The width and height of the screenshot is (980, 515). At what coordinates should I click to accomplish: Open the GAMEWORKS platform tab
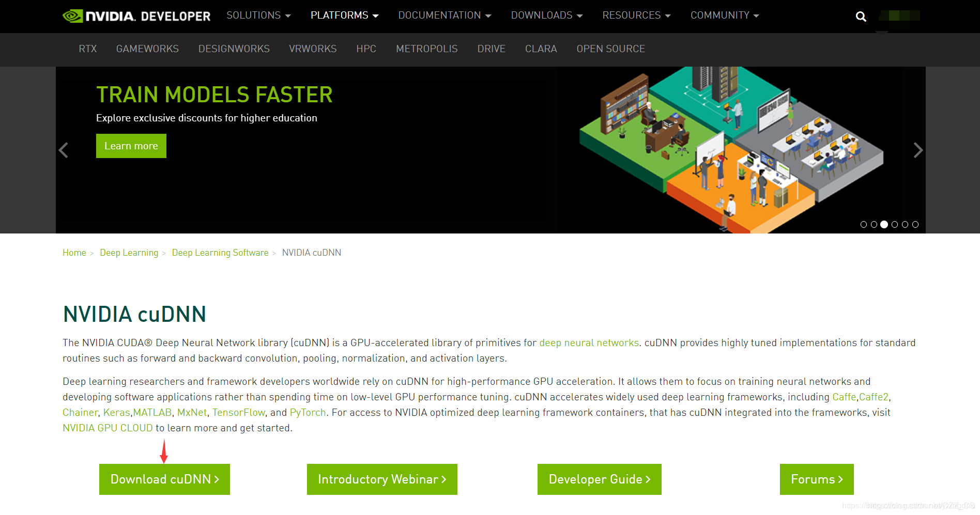coord(147,49)
